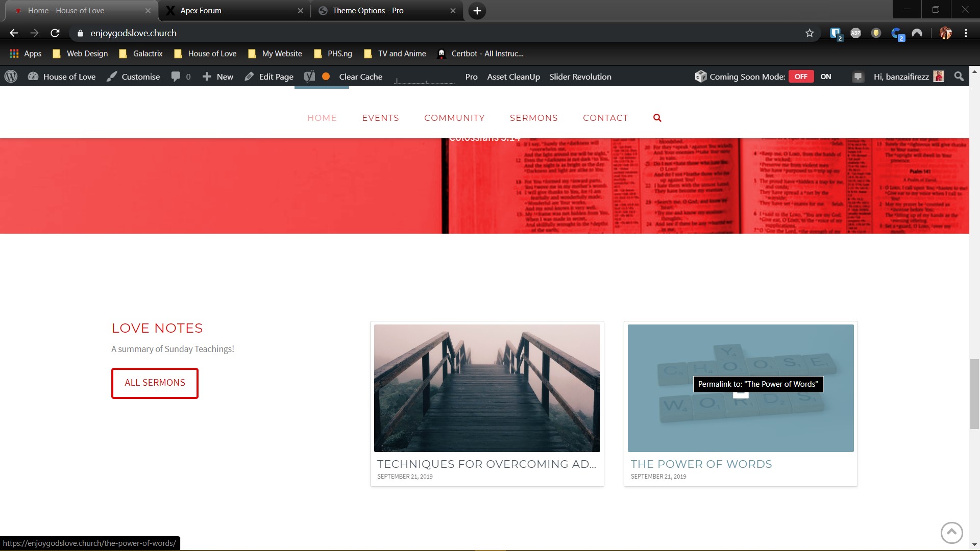Click the ALL SERMONS button

(155, 383)
